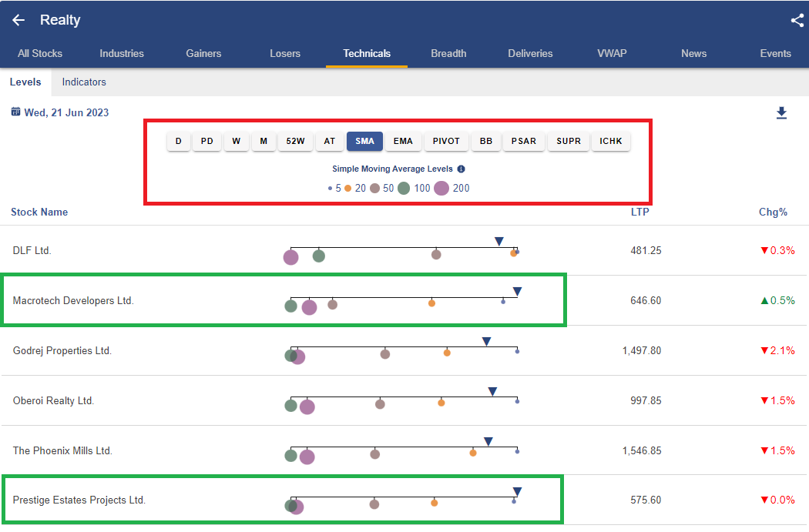Download the levels data

[782, 113]
